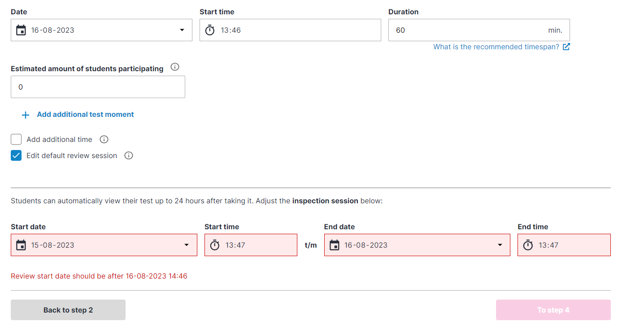Click the To step 4 button
Viewport: 644px width, 326px height.
pyautogui.click(x=553, y=310)
